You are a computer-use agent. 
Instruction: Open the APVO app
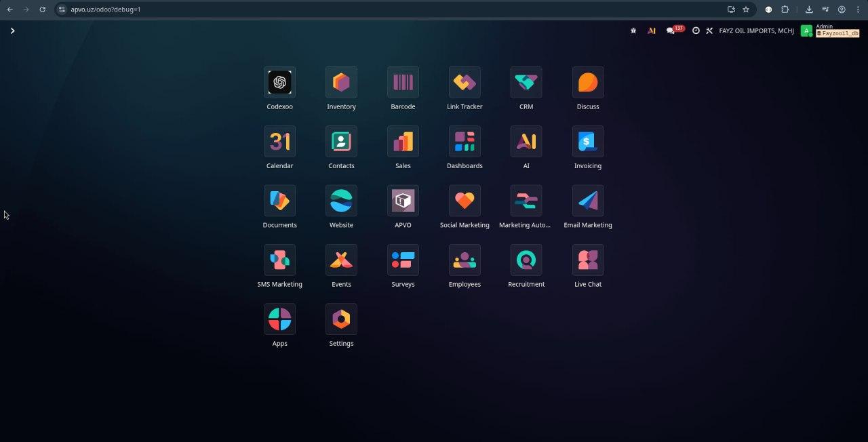tap(403, 201)
